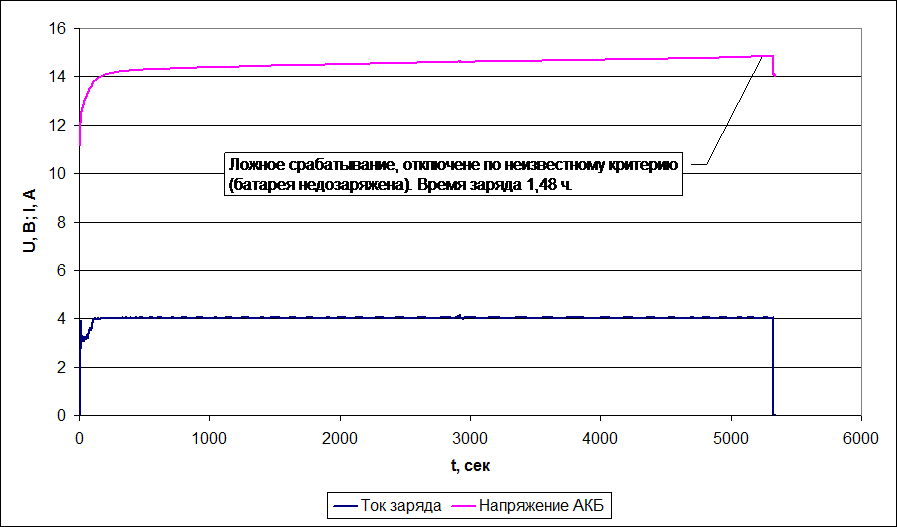897x527 pixels.
Task: Click y-axis label 14
Action: [59, 77]
